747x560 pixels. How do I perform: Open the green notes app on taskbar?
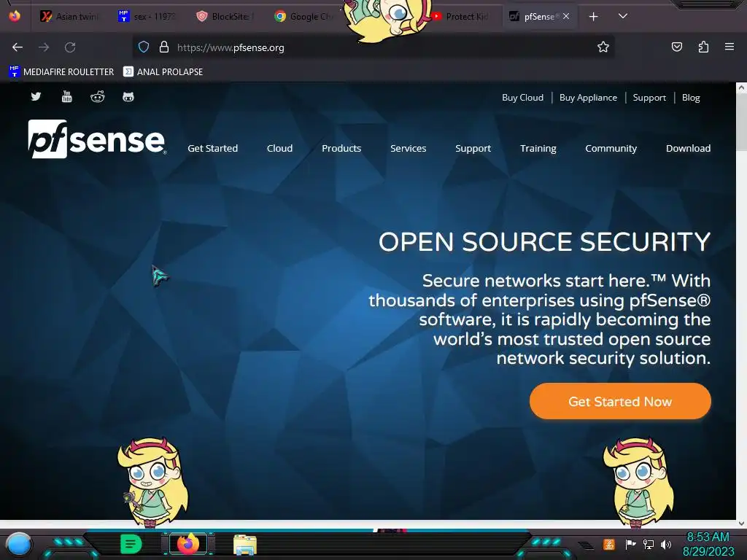click(x=131, y=544)
